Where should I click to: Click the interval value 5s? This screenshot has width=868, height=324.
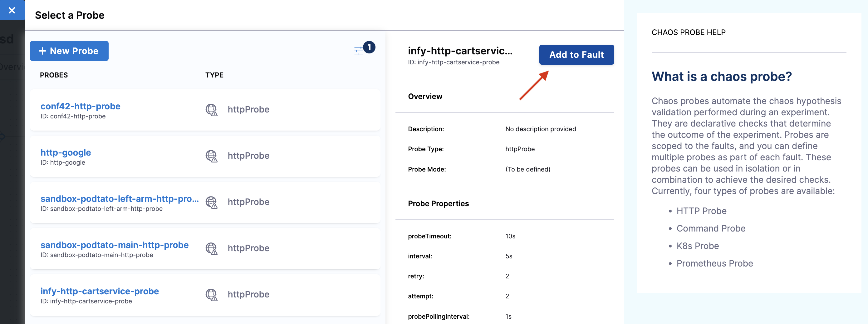click(509, 256)
